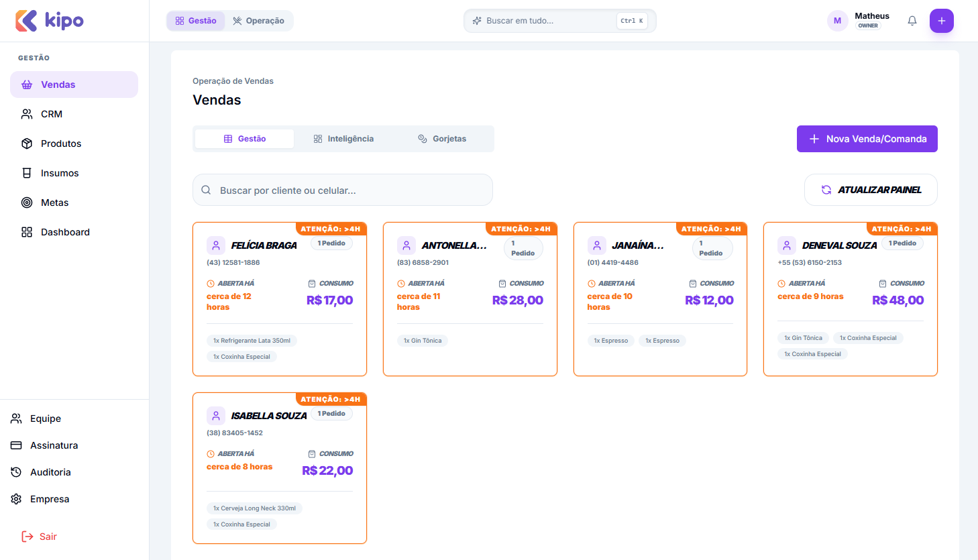Open CRM using its people icon

pyautogui.click(x=27, y=114)
